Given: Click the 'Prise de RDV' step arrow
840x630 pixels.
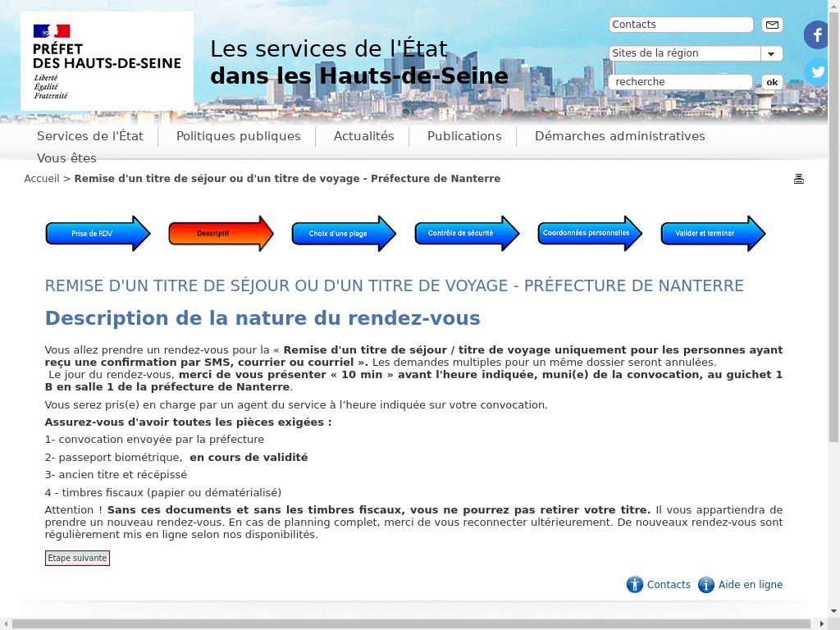Looking at the screenshot, I should 98,234.
